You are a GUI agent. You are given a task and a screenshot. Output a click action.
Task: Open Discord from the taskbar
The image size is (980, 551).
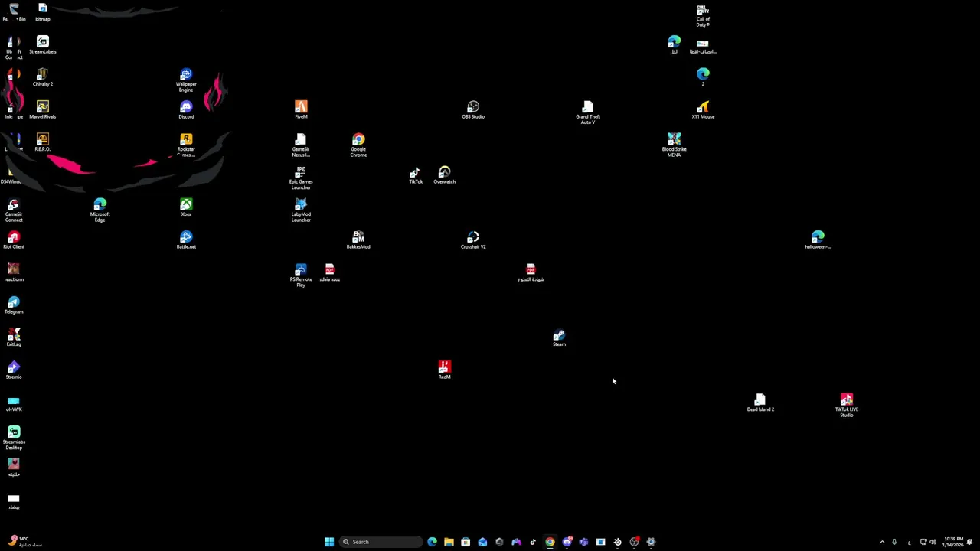tap(567, 542)
